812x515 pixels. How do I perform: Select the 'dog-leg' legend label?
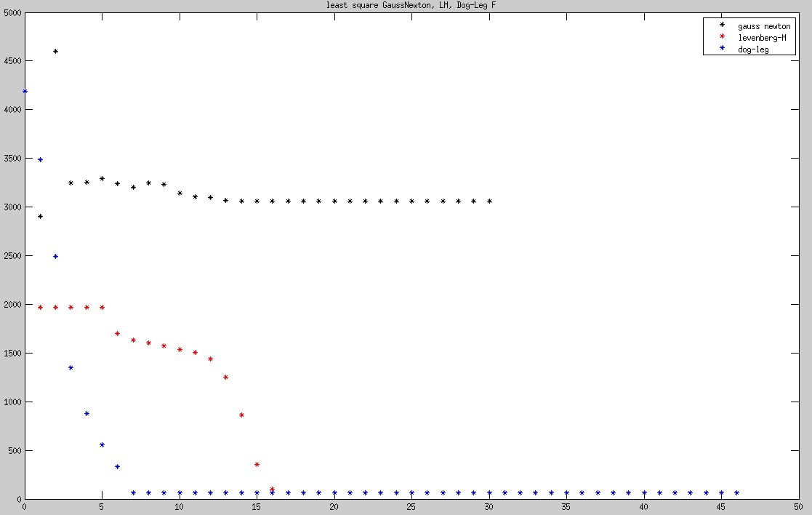tap(754, 49)
